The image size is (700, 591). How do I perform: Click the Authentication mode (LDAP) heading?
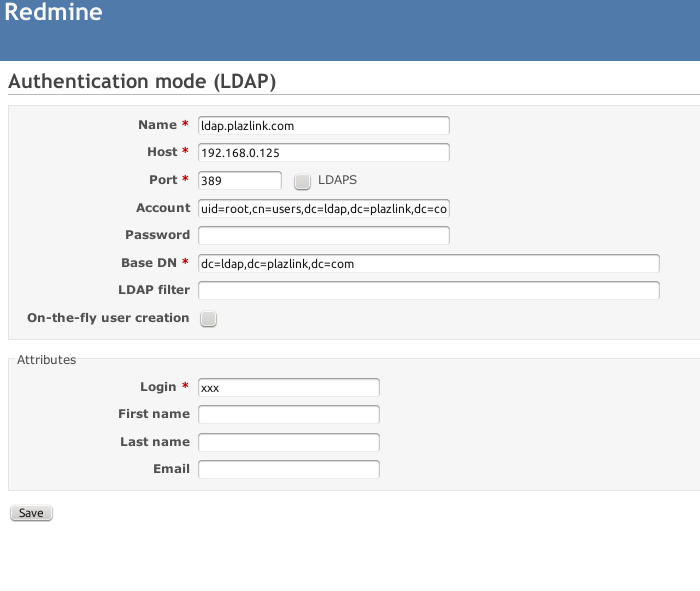pyautogui.click(x=142, y=81)
